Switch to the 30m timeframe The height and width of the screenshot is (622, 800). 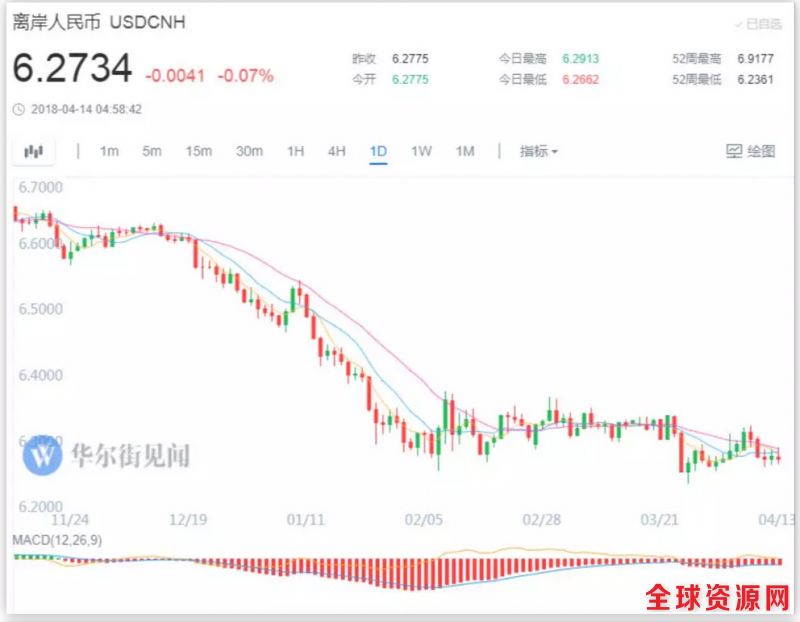coord(249,152)
